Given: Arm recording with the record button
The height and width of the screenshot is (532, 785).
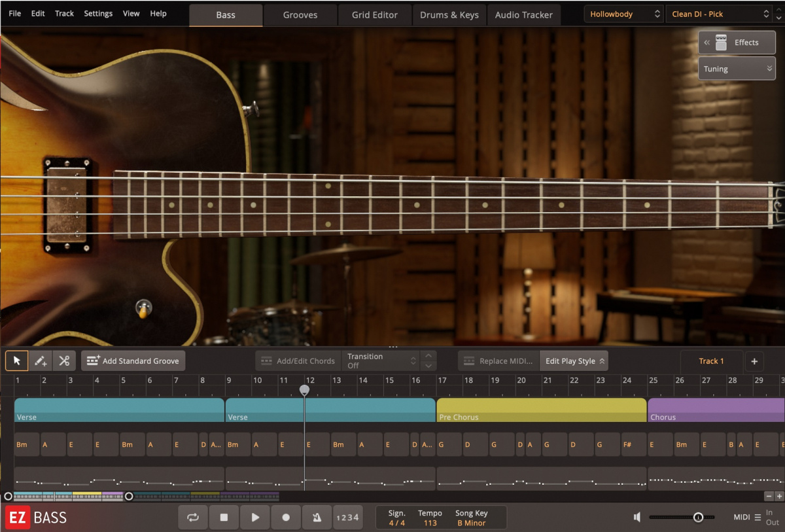Looking at the screenshot, I should (x=286, y=517).
